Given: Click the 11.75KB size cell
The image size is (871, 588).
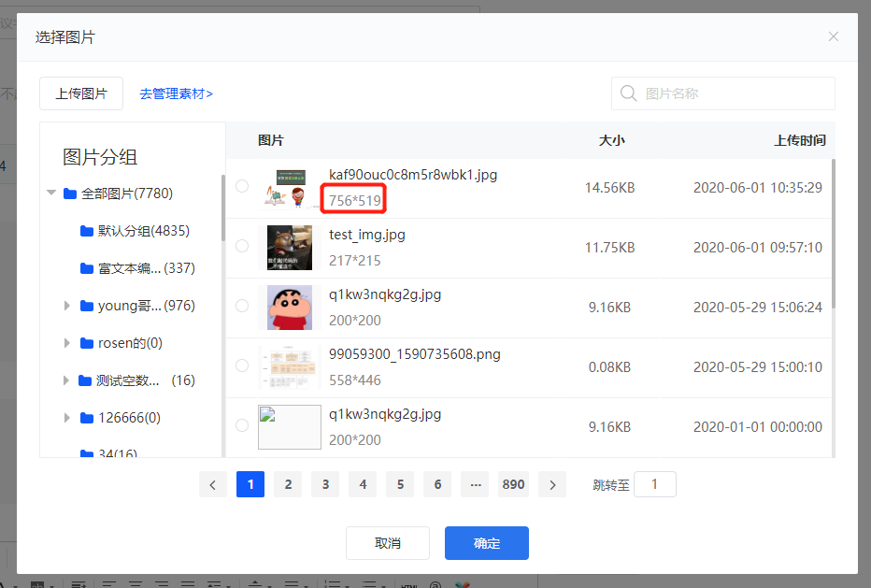Looking at the screenshot, I should pyautogui.click(x=609, y=248).
